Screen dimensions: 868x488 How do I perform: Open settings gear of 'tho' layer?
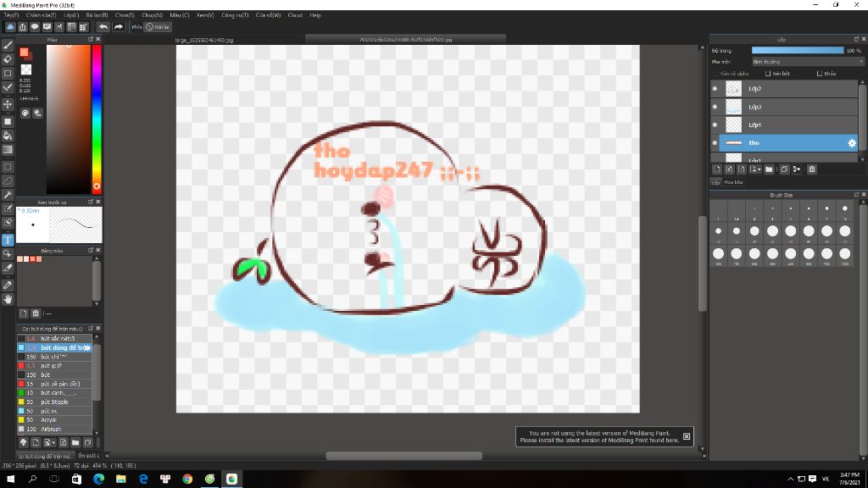coord(852,142)
